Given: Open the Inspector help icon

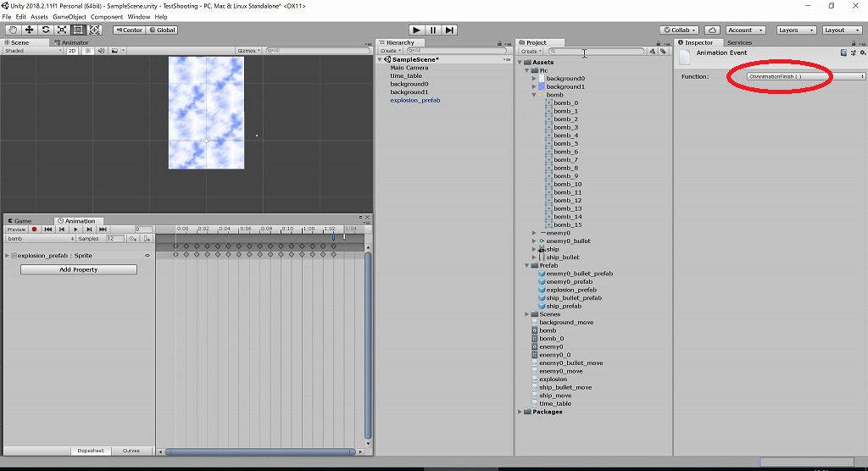Looking at the screenshot, I should pos(843,53).
